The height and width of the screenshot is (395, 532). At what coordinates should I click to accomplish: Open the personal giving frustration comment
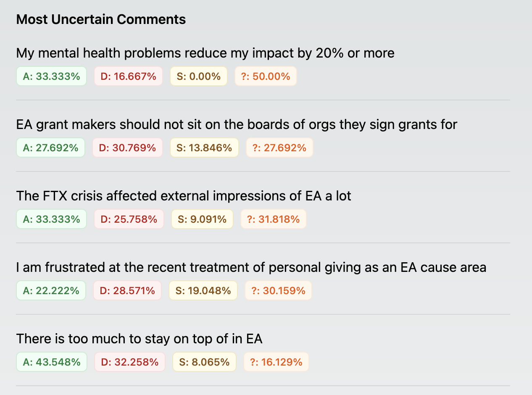251,267
